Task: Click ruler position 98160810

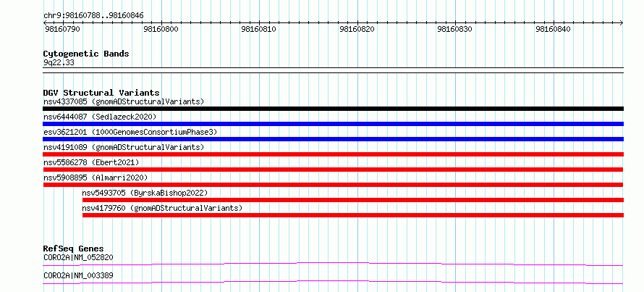Action: tap(259, 30)
